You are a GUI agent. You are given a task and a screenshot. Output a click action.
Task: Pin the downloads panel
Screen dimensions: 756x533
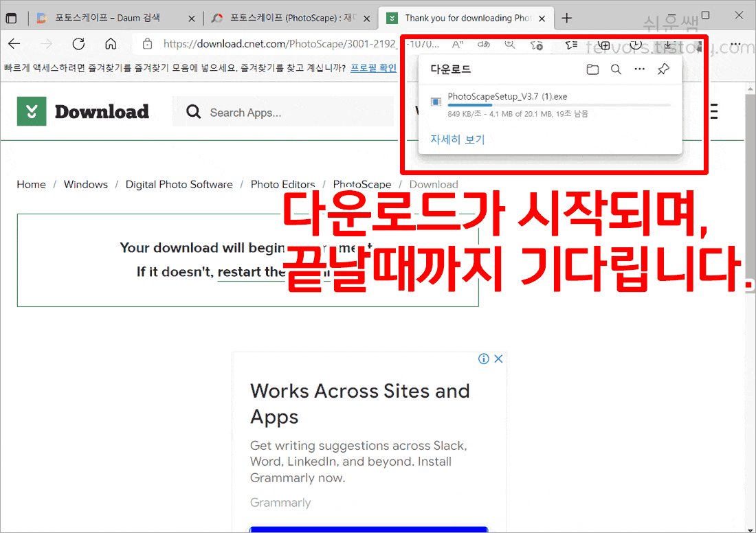click(663, 69)
